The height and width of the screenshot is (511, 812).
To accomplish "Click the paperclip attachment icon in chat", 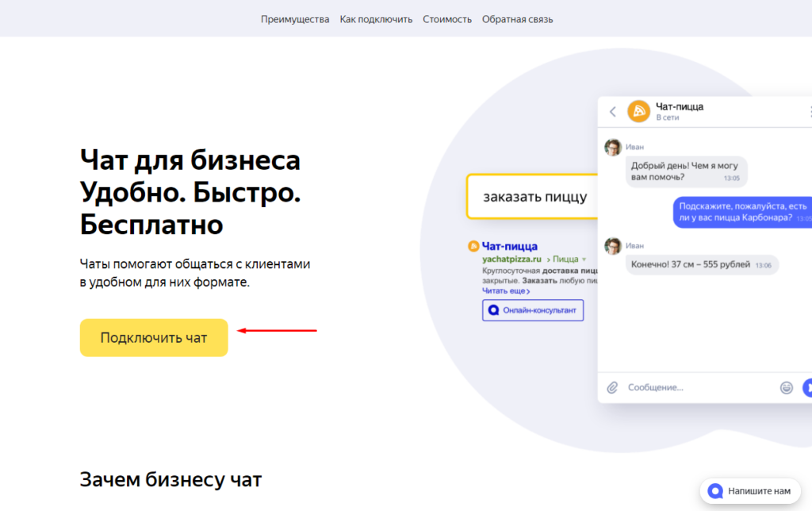I will click(611, 387).
